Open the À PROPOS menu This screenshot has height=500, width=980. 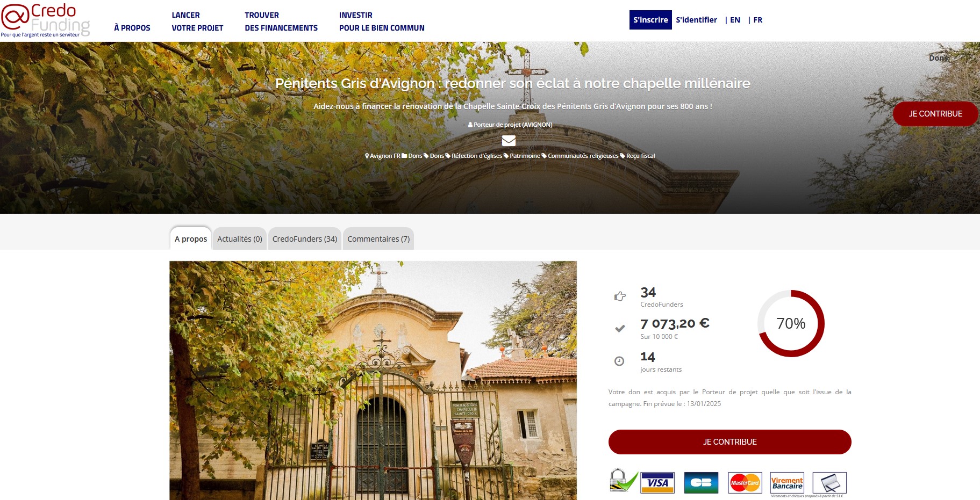pyautogui.click(x=132, y=28)
